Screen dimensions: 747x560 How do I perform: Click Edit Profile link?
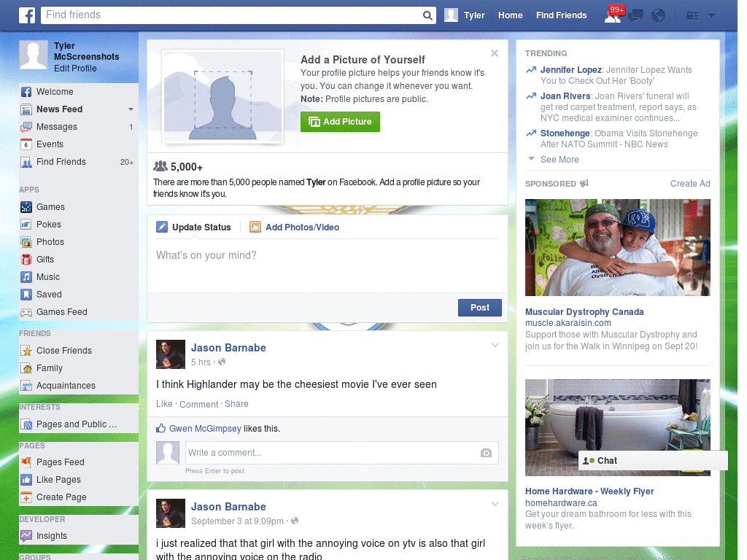click(75, 69)
